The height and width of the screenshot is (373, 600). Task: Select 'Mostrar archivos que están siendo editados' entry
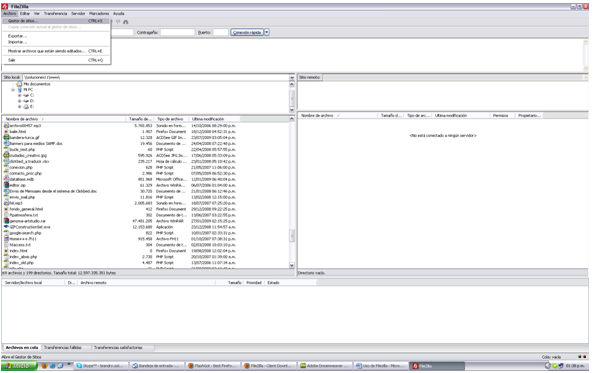pyautogui.click(x=56, y=51)
